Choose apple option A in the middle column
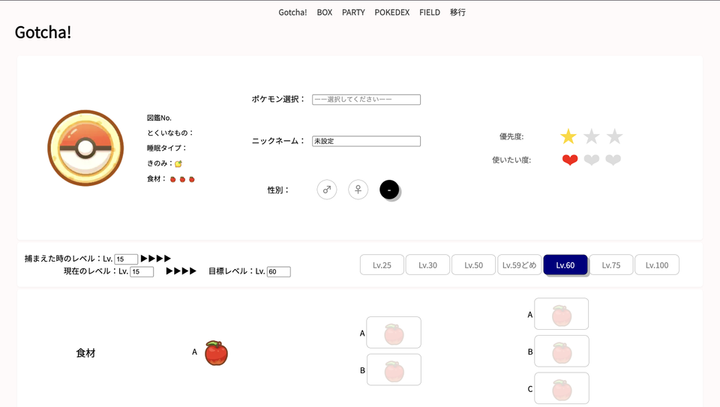Screen dimensions: 720x407 coord(394,333)
